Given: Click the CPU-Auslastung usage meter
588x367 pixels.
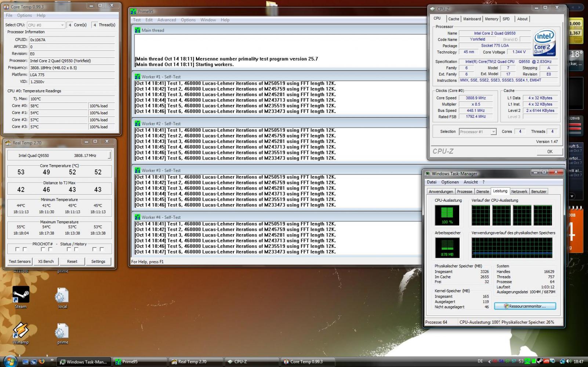Looking at the screenshot, I should pyautogui.click(x=447, y=215).
